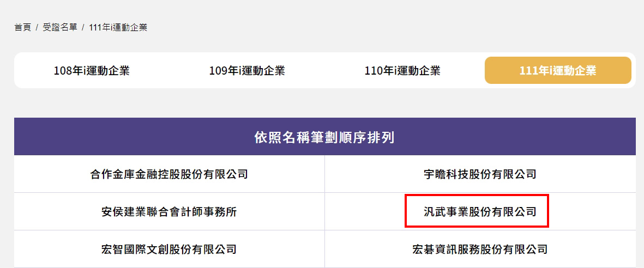Open 宏智國際文創股份有限公司 entry
Screen dimensions: 644x268
169,249
